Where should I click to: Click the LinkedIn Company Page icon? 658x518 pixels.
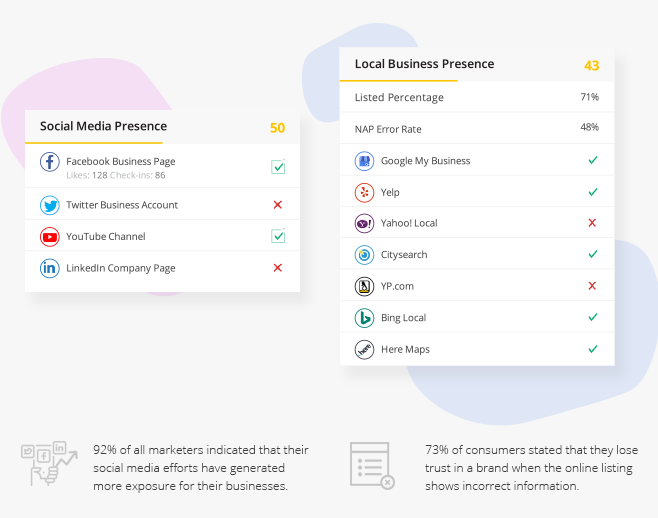point(50,268)
